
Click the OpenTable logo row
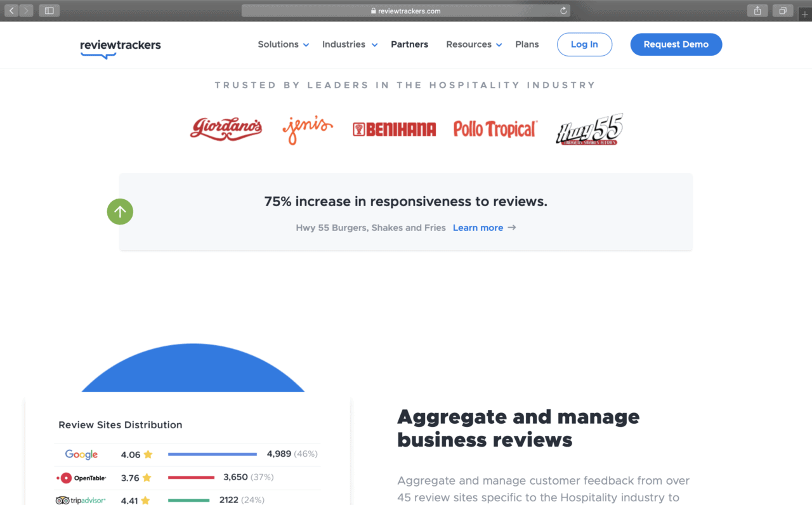(81, 478)
